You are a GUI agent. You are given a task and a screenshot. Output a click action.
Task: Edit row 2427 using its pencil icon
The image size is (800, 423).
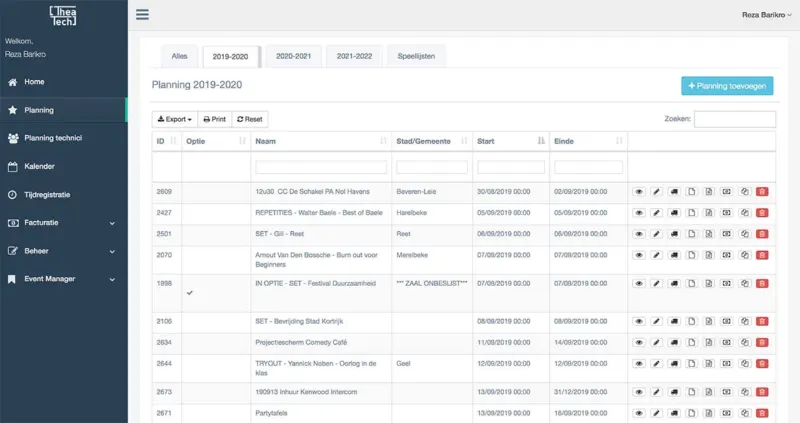(657, 213)
